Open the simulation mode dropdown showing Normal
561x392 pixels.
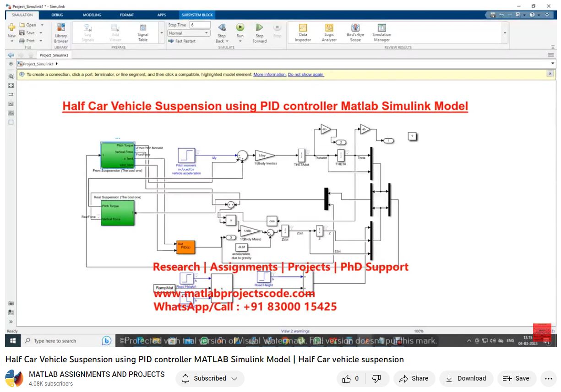point(188,33)
